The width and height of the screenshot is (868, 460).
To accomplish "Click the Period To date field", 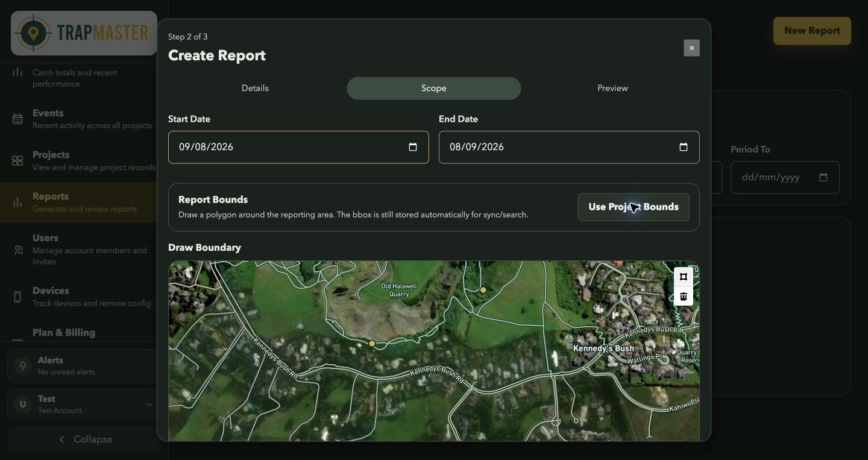I will (785, 177).
